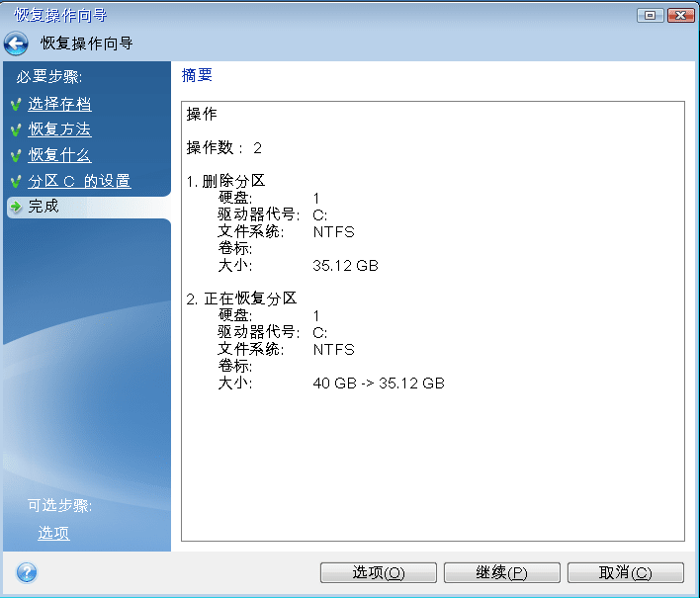700x598 pixels.
Task: Click green checkmark beside 恢复什么
Action: click(16, 155)
